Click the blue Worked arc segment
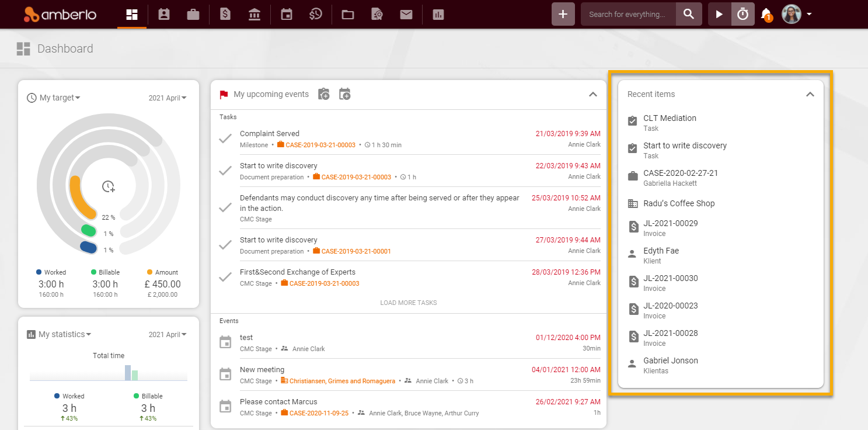 click(x=88, y=247)
